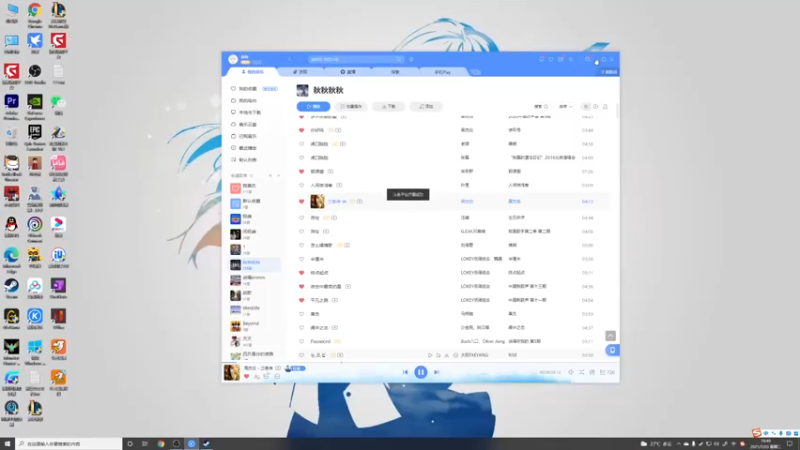800x450 pixels.
Task: Seek using the thin playback progress bar
Action: [420, 363]
